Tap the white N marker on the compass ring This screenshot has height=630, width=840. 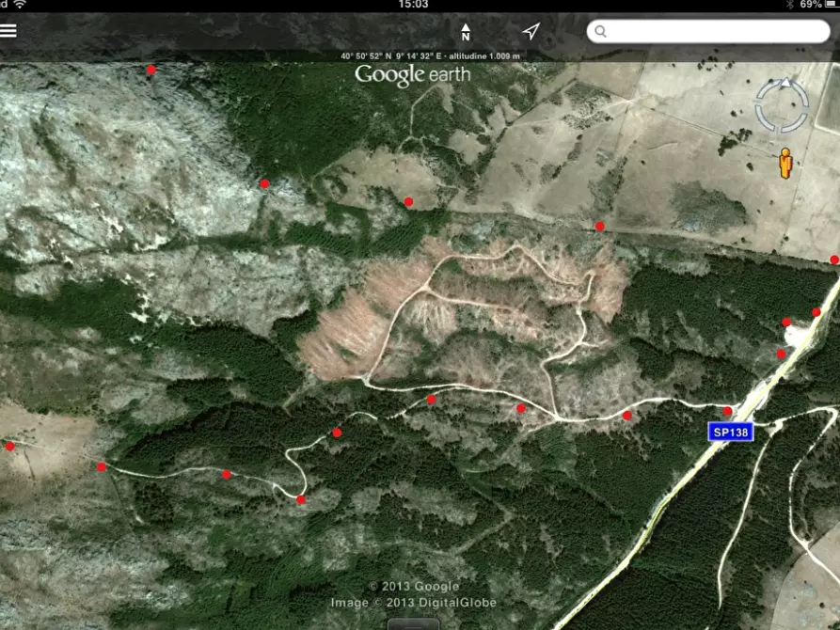click(x=785, y=83)
